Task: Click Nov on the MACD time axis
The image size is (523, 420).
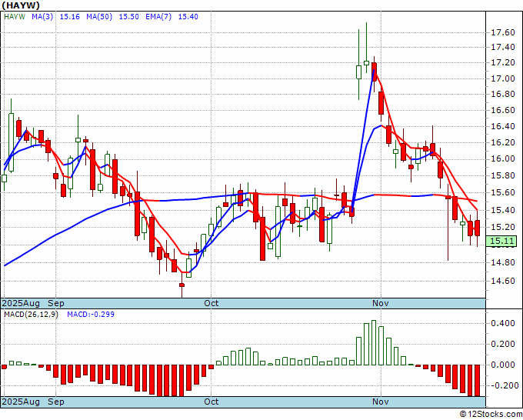Action: (x=381, y=402)
